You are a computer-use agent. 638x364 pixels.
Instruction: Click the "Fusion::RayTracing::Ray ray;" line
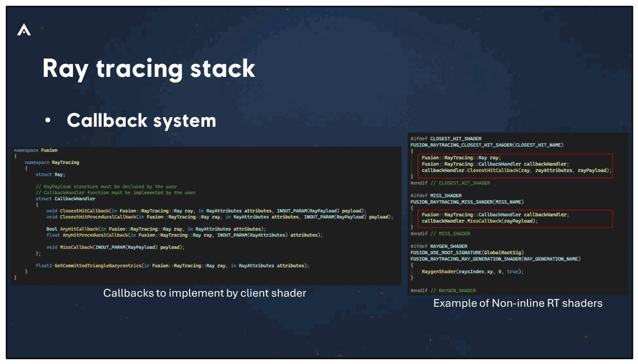click(x=461, y=158)
